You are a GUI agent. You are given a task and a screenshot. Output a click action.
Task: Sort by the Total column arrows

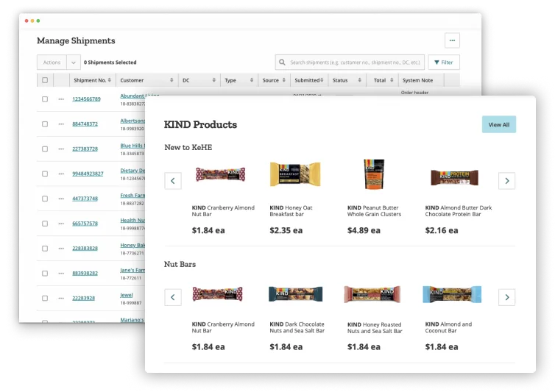392,80
